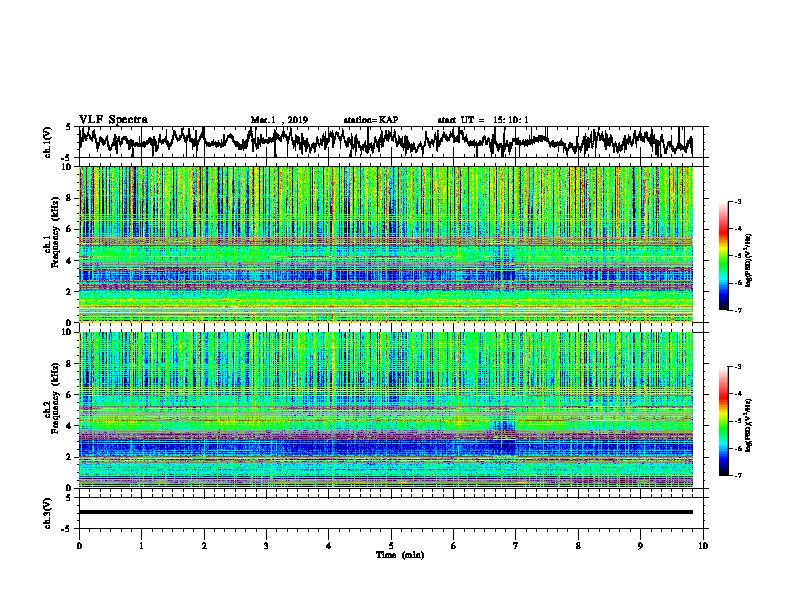Click the ch.1 color scale bar
The width and height of the screenshot is (792, 612).
pyautogui.click(x=724, y=255)
